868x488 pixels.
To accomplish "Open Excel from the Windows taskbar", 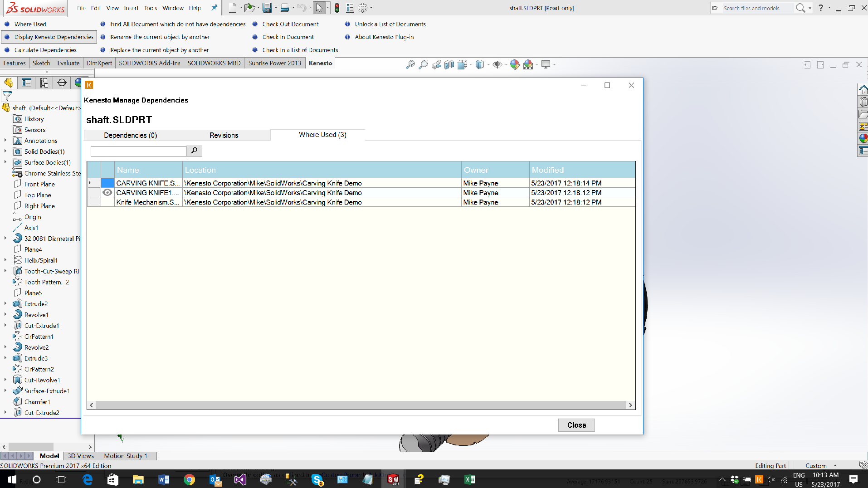I will coord(470,479).
